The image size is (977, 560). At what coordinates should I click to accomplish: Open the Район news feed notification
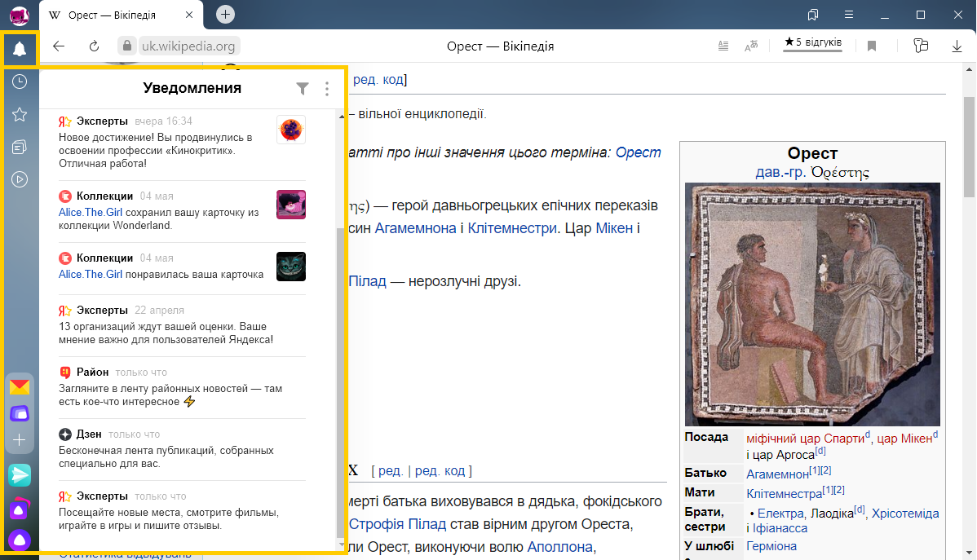(182, 387)
